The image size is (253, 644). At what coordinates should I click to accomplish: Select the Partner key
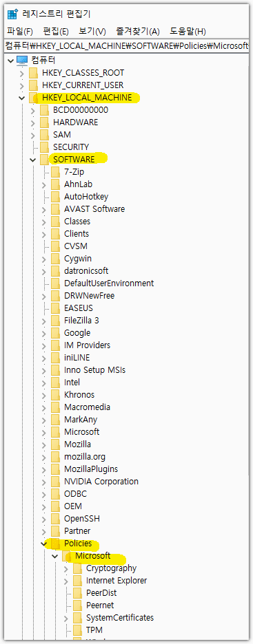click(x=77, y=531)
